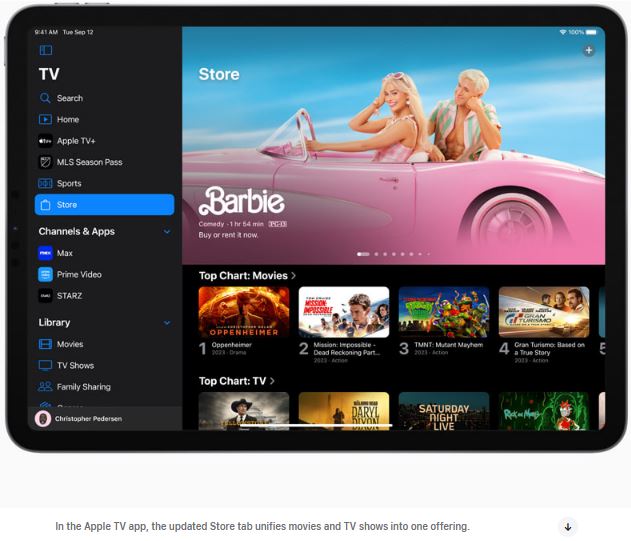The height and width of the screenshot is (541, 631).
Task: Click the Search magnifier icon
Action: [x=45, y=98]
